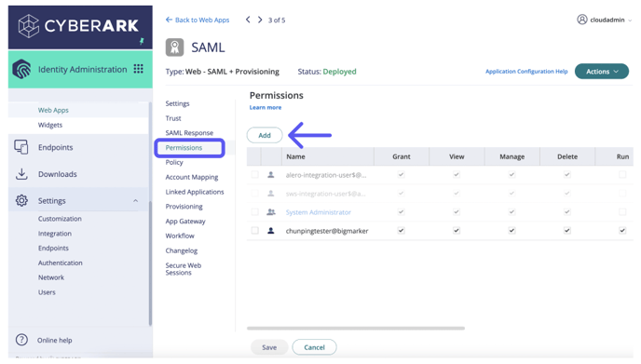Open Network under Settings
Screen dimensions: 641x364
pyautogui.click(x=51, y=277)
